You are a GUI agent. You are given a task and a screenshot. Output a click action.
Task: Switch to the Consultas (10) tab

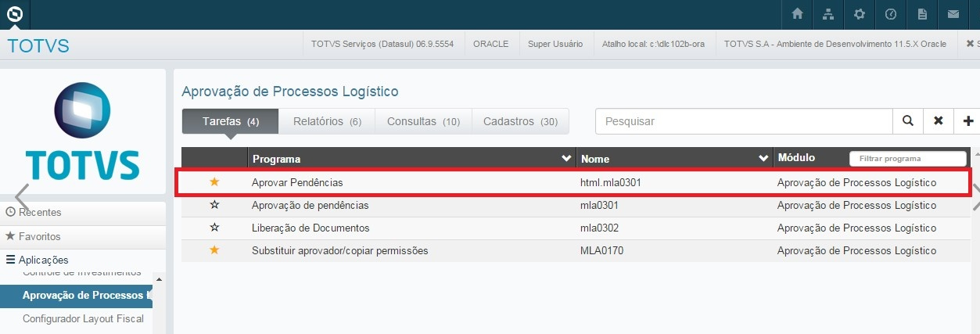click(x=423, y=121)
